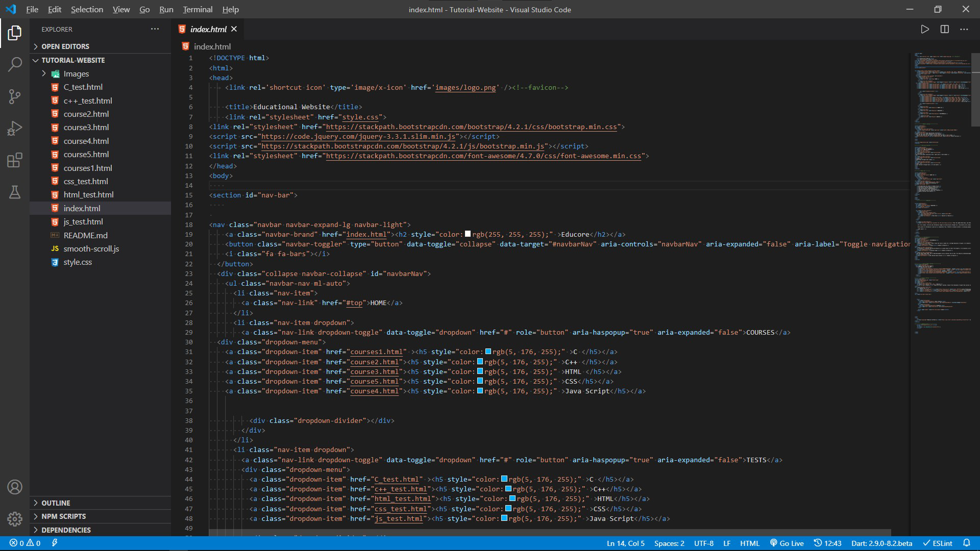
Task: Expand the OPEN EDITORS section
Action: click(x=65, y=46)
